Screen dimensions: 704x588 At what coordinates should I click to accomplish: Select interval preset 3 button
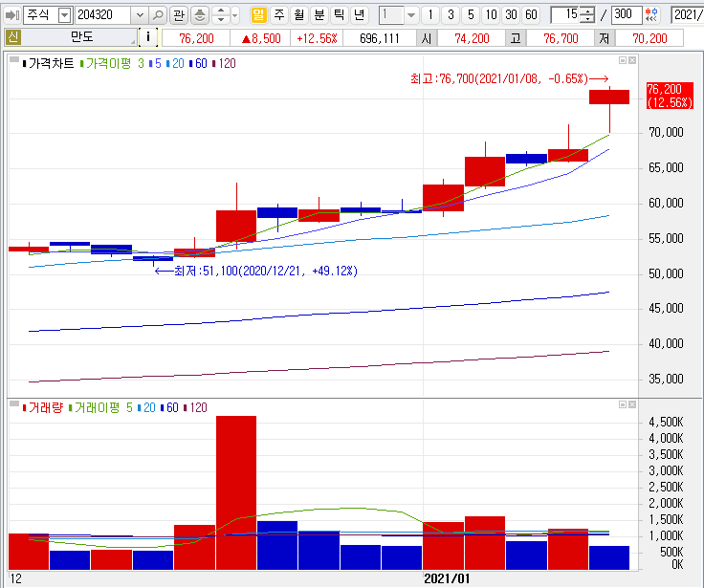point(451,15)
